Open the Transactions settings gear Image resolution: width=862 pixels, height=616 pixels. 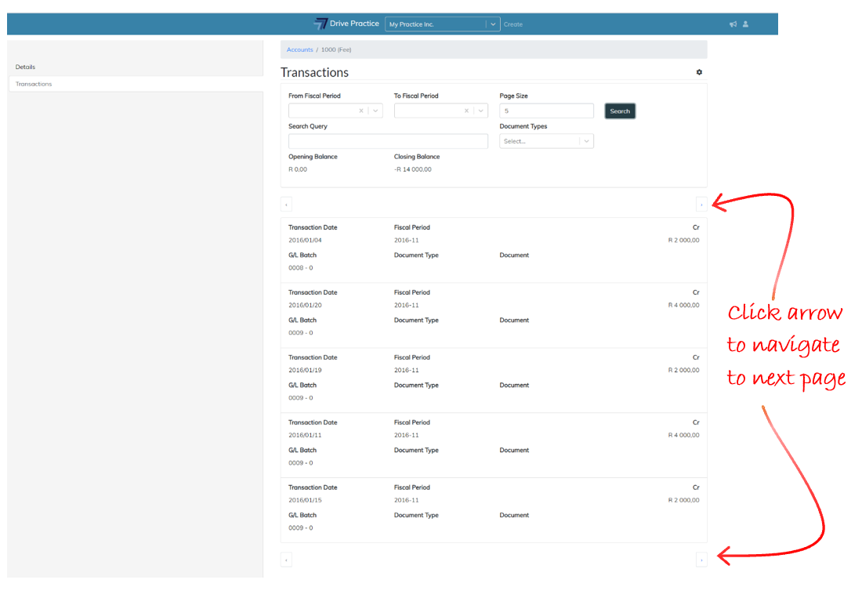point(699,72)
